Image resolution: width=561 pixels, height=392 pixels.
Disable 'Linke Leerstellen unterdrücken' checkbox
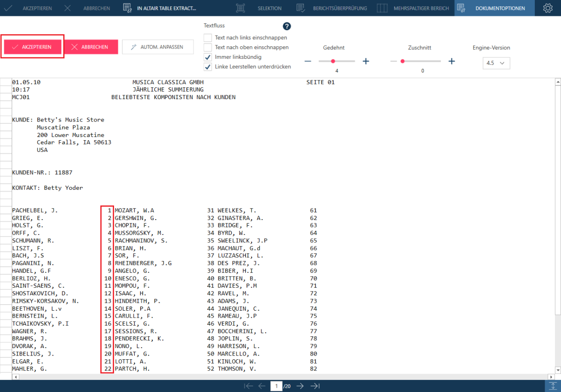(x=208, y=67)
